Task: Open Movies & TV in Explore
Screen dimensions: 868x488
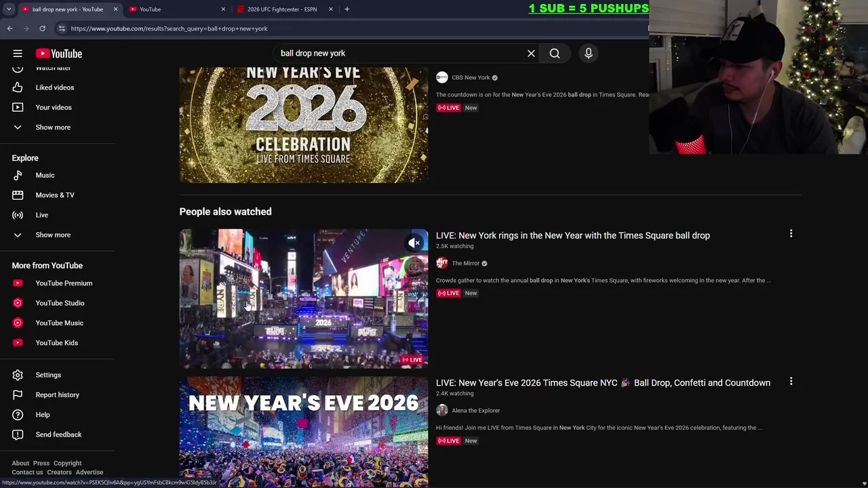Action: point(58,195)
